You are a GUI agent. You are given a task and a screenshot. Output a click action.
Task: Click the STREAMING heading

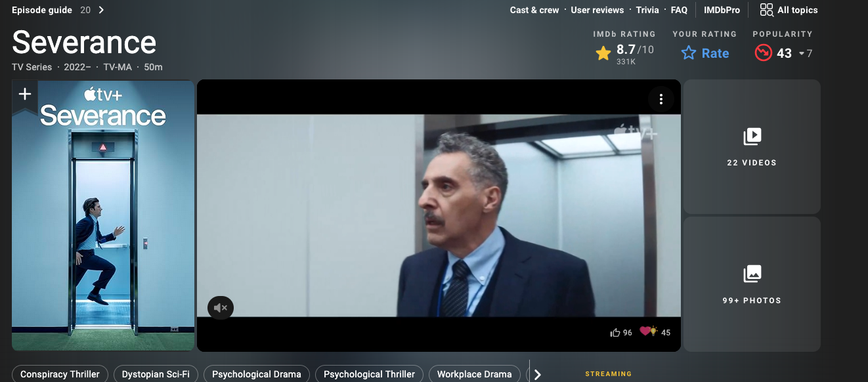click(x=608, y=374)
